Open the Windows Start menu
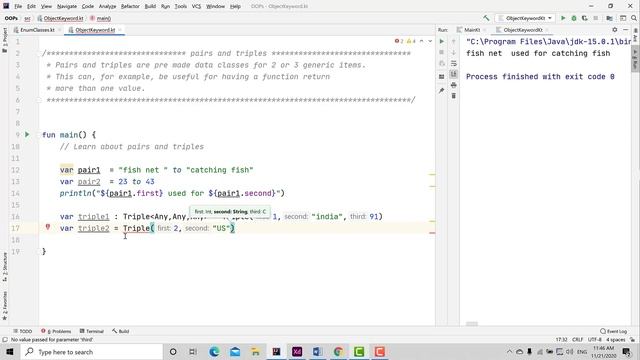This screenshot has height=360, width=640. pyautogui.click(x=10, y=352)
